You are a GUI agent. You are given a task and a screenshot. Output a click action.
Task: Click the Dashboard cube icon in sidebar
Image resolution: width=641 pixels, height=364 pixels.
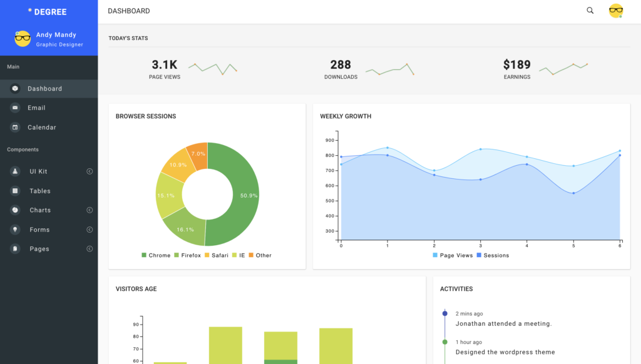[15, 89]
